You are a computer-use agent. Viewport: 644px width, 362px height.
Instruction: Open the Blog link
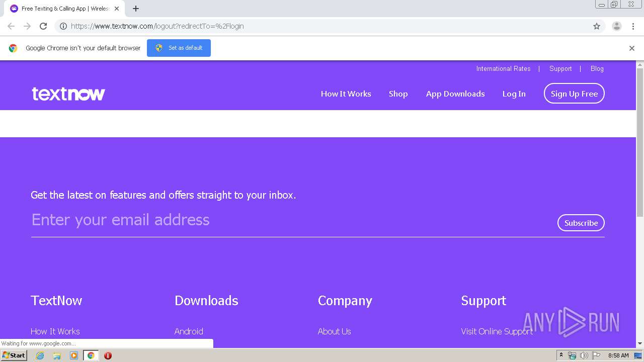click(597, 69)
